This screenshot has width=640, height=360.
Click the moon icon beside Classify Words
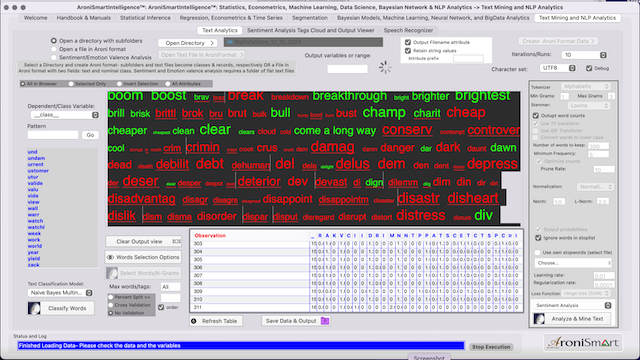(34, 308)
